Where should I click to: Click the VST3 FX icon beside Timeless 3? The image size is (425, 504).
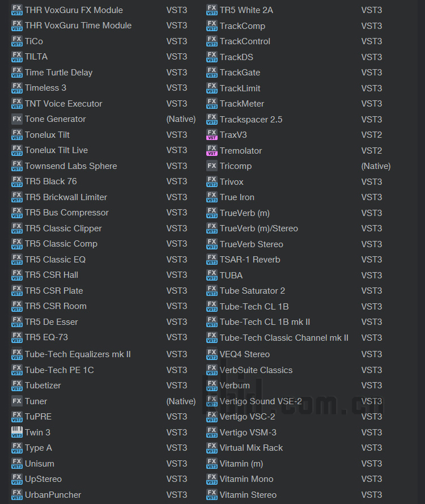[x=16, y=88]
